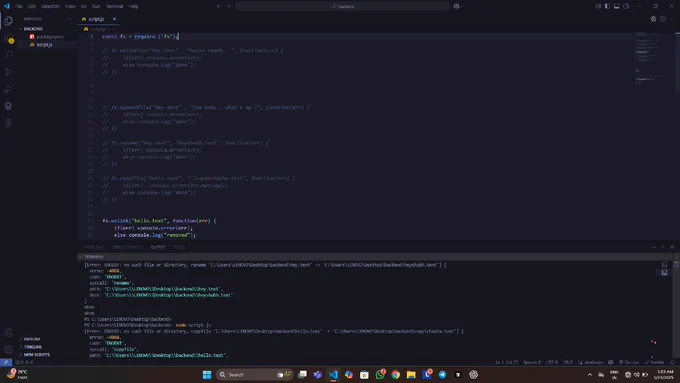Screen dimensions: 680x383
Task: Open the remote window indicator in status bar
Action: [6, 362]
